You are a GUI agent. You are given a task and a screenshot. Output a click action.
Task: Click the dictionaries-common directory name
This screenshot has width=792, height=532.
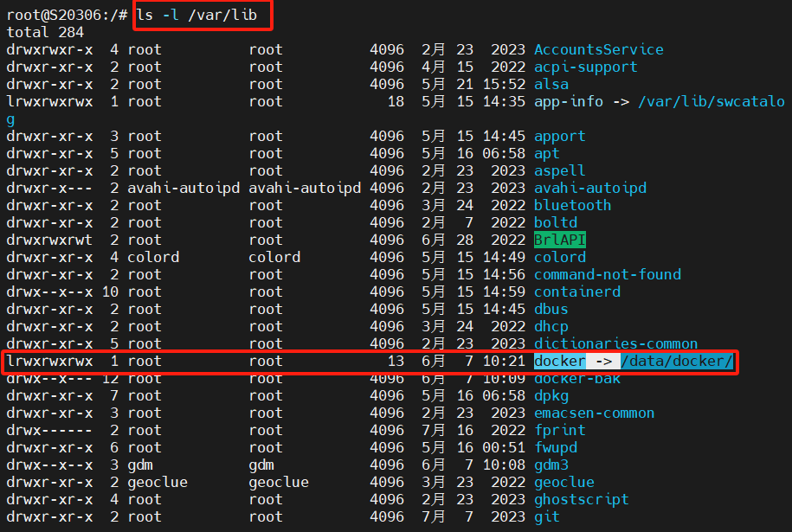click(615, 343)
